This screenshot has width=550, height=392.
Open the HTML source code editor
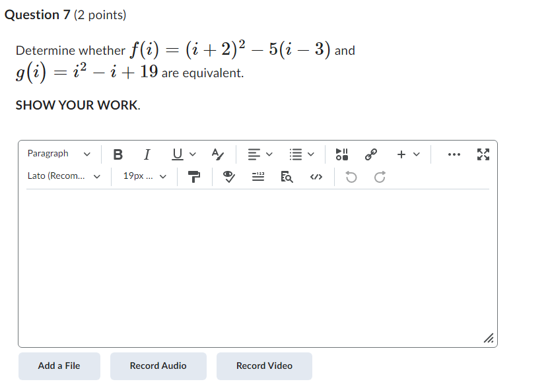[x=316, y=176]
